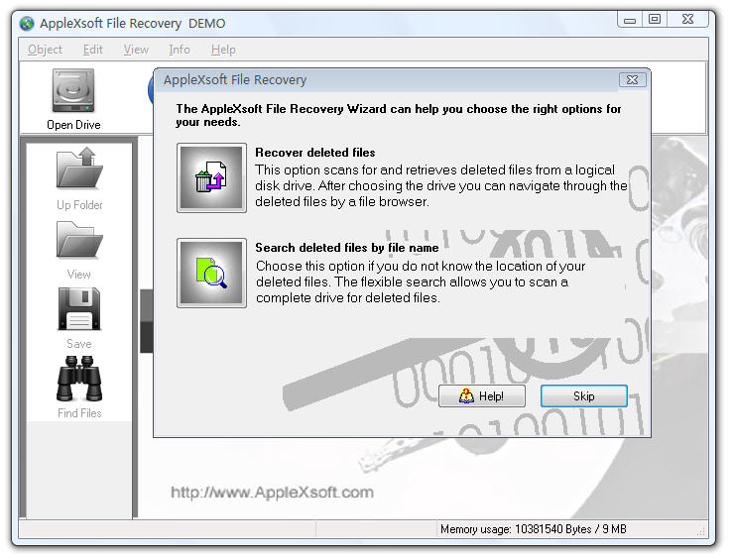Choose the Recover deleted files wizard icon

tap(211, 178)
